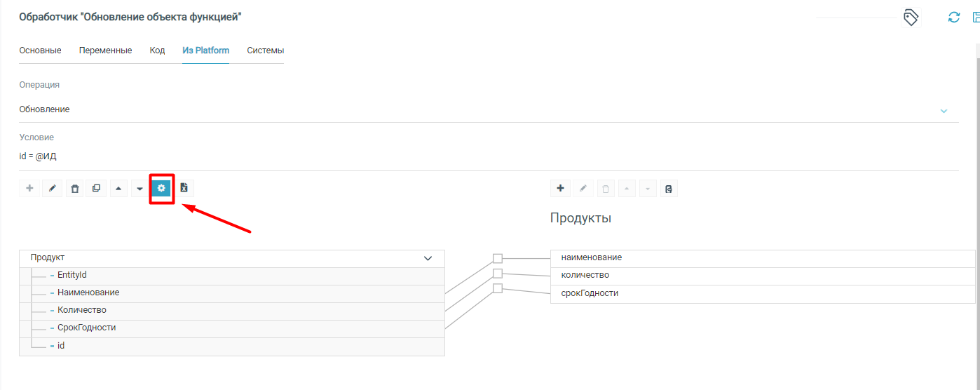Switch to the Переменные tab

coord(105,51)
